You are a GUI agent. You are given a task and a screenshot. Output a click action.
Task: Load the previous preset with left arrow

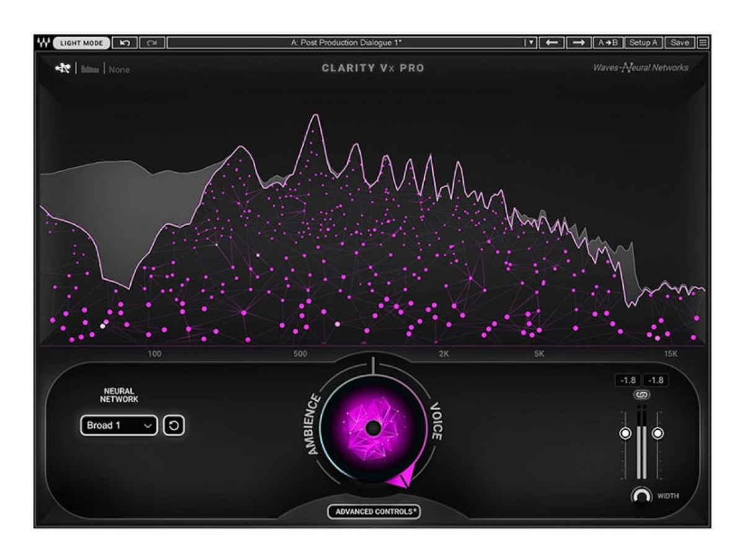click(551, 43)
